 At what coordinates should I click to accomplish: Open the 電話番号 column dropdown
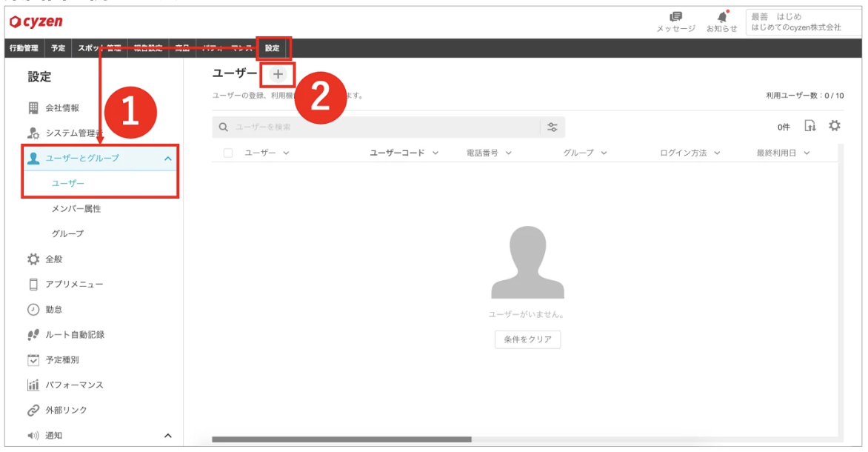[508, 153]
